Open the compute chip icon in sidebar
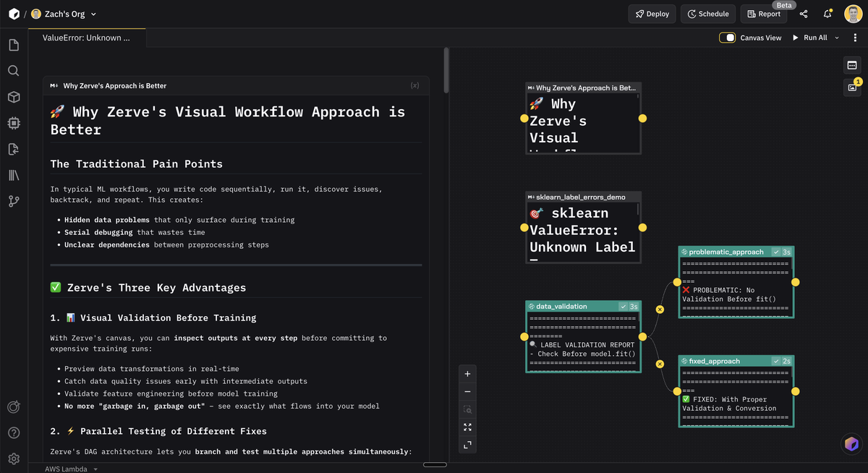The height and width of the screenshot is (473, 868). tap(13, 123)
